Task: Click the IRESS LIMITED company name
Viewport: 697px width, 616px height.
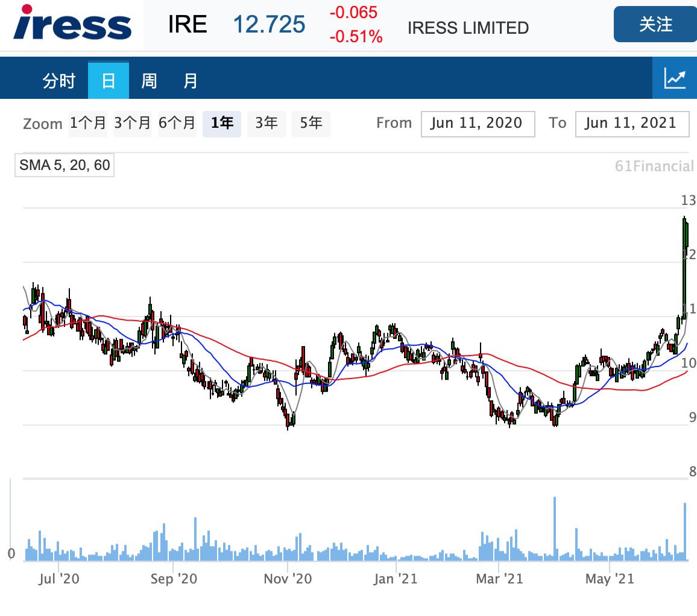Action: coord(468,28)
